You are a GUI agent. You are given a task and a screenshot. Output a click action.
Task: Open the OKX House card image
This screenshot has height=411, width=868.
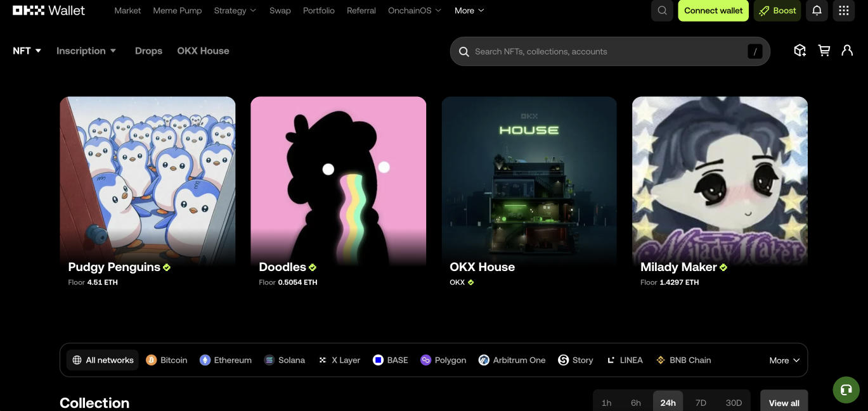tap(529, 180)
